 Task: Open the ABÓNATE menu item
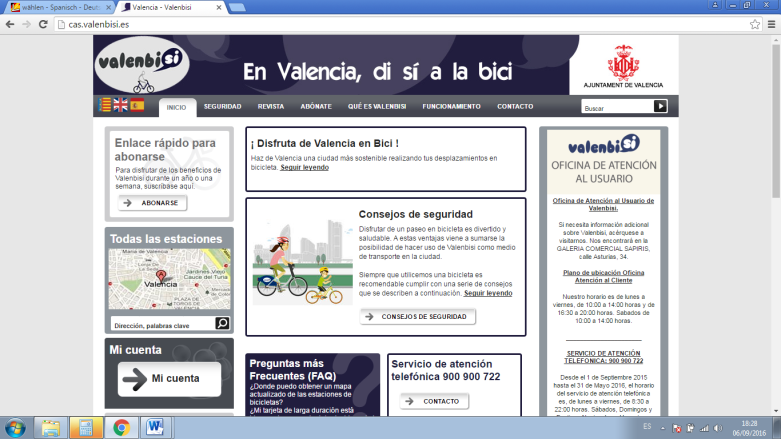point(316,107)
